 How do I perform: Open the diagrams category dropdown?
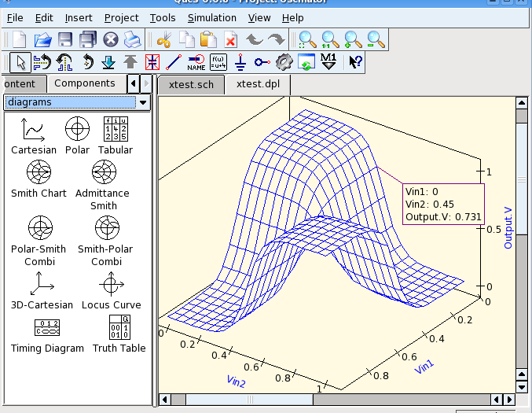(143, 102)
